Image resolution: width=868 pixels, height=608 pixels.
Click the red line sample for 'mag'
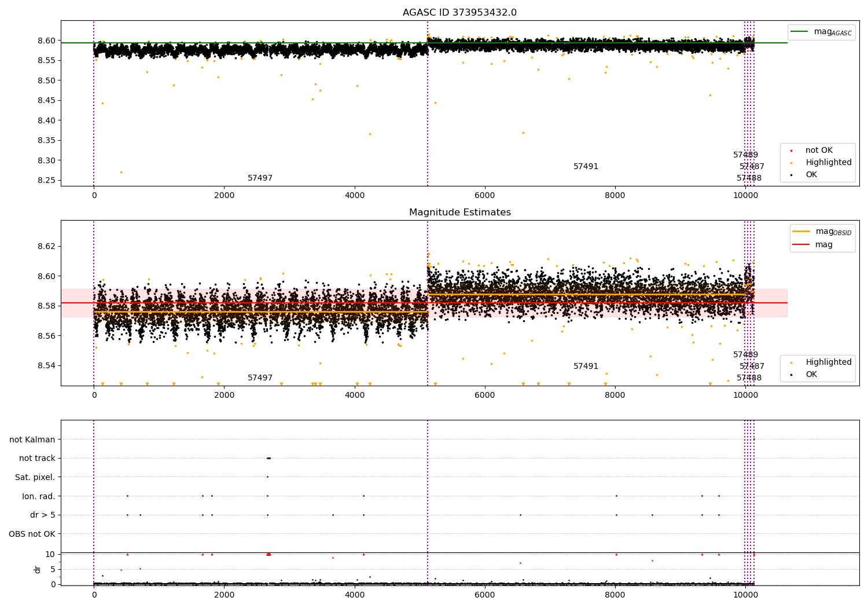click(x=801, y=245)
